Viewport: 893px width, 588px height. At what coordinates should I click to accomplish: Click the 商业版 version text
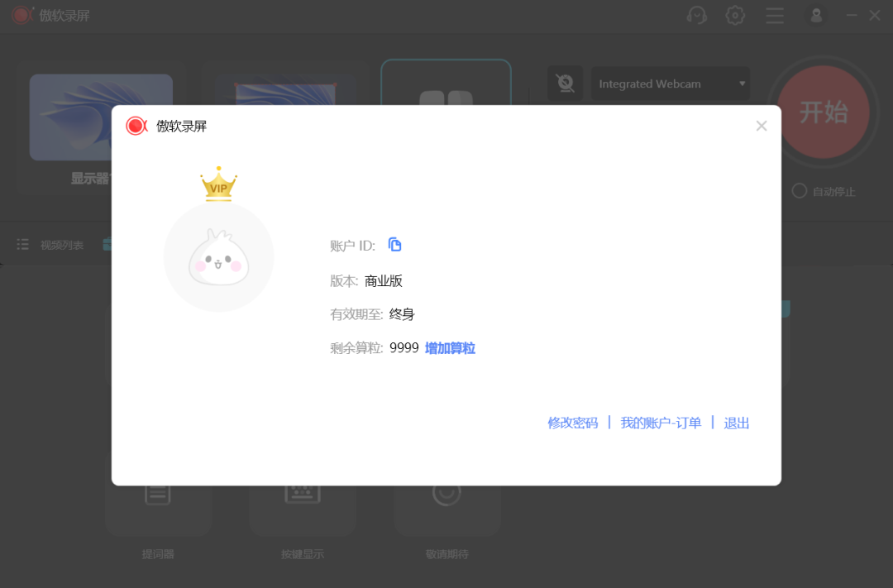(x=384, y=281)
